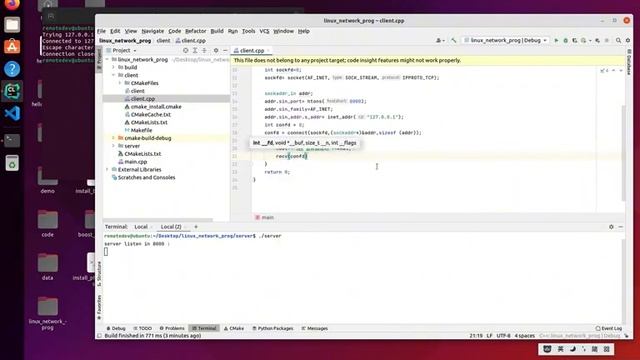Open Terminal panel settings gear
Viewport: 640px width, 360px height.
pos(611,227)
